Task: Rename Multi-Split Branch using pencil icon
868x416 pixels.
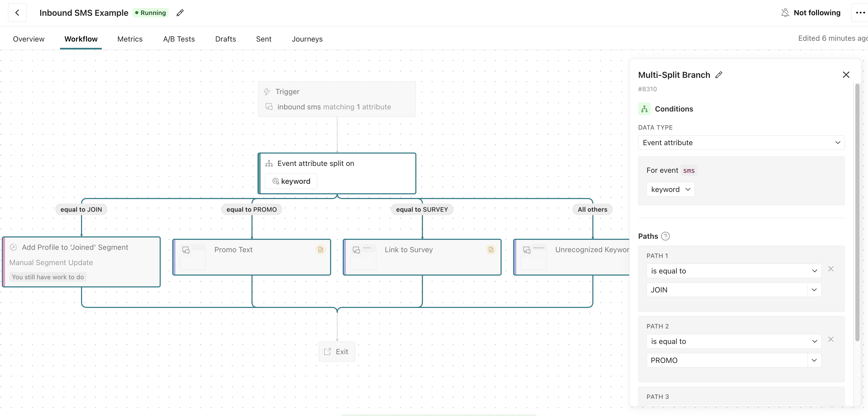Action: pyautogui.click(x=719, y=75)
